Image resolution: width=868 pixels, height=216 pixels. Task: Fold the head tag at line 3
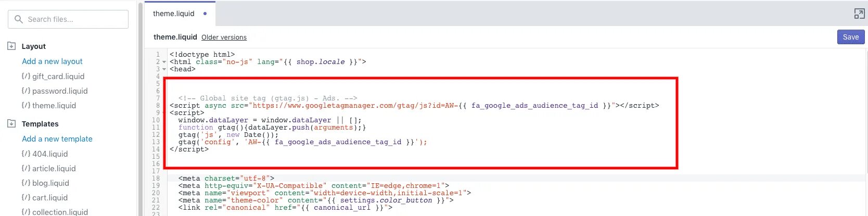pos(164,69)
